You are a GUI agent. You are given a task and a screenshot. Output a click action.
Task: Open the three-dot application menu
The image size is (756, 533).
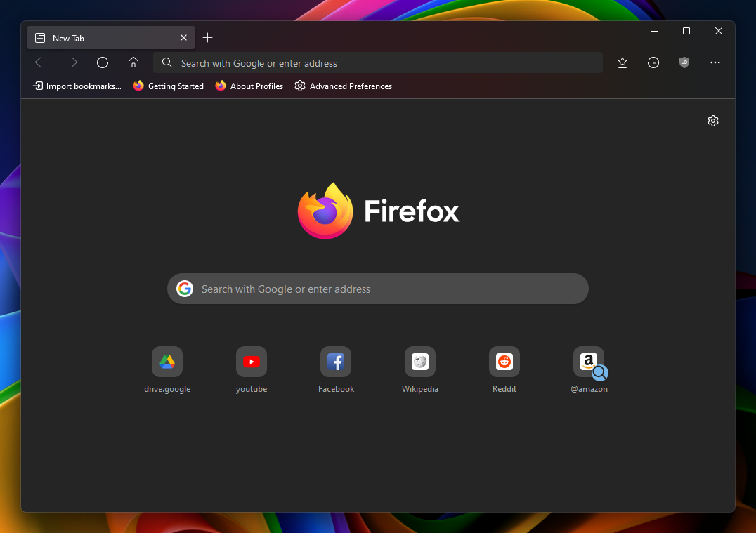(715, 62)
